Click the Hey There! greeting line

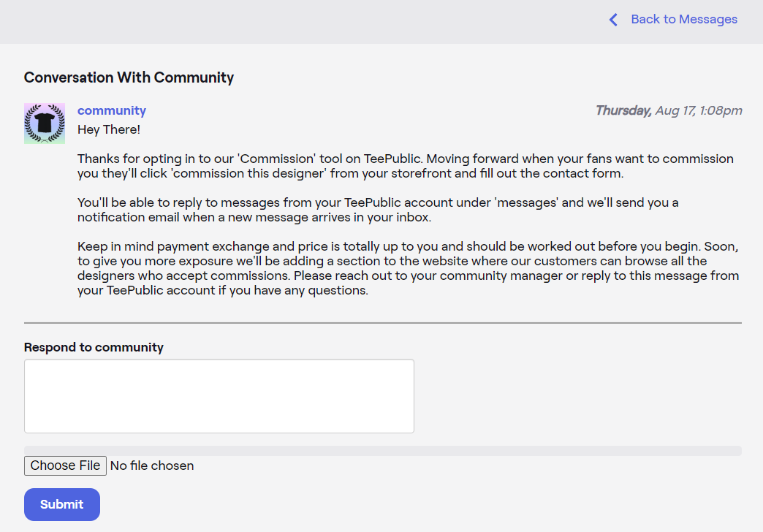tap(108, 129)
